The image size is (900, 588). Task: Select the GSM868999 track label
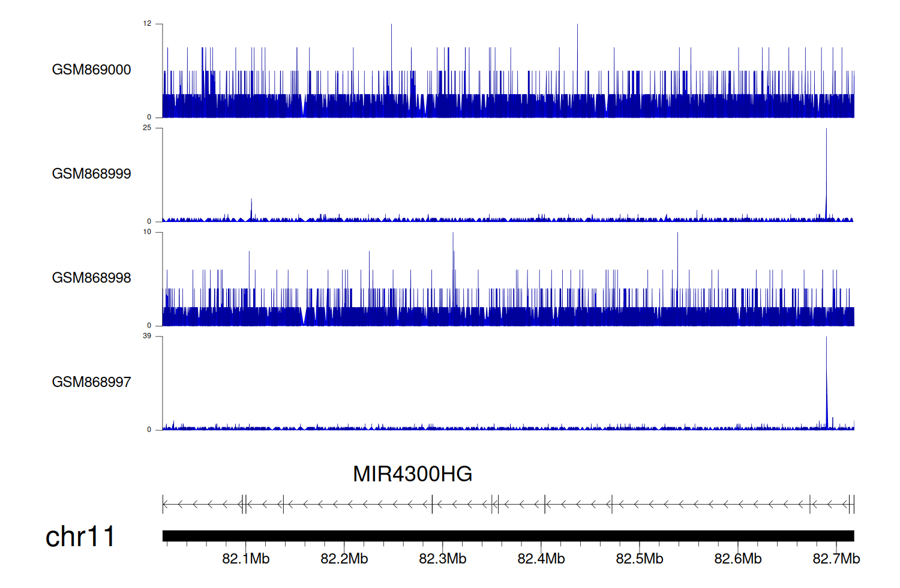pyautogui.click(x=91, y=174)
